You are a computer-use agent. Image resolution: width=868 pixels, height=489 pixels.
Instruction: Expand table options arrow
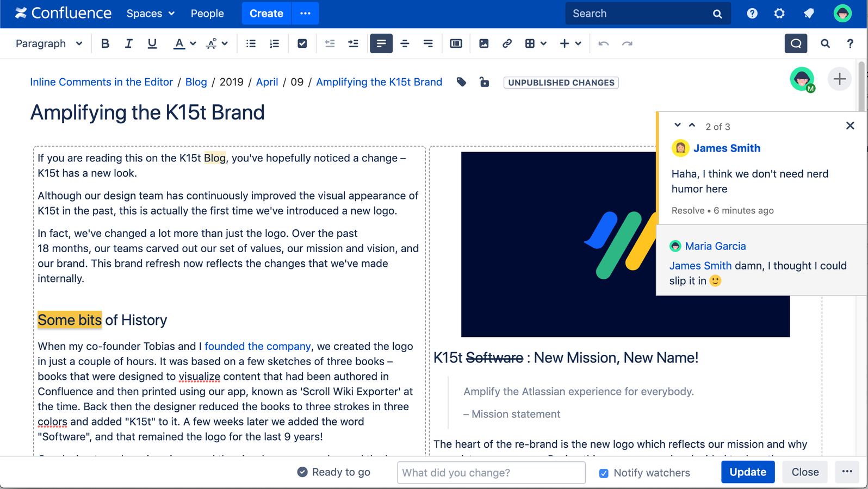pyautogui.click(x=543, y=43)
